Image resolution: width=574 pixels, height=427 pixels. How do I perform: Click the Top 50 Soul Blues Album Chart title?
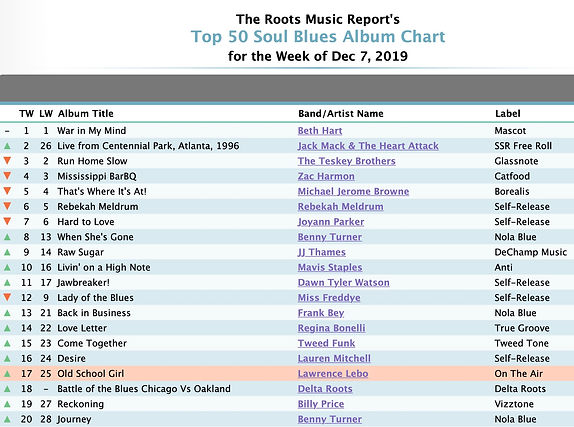click(x=318, y=37)
